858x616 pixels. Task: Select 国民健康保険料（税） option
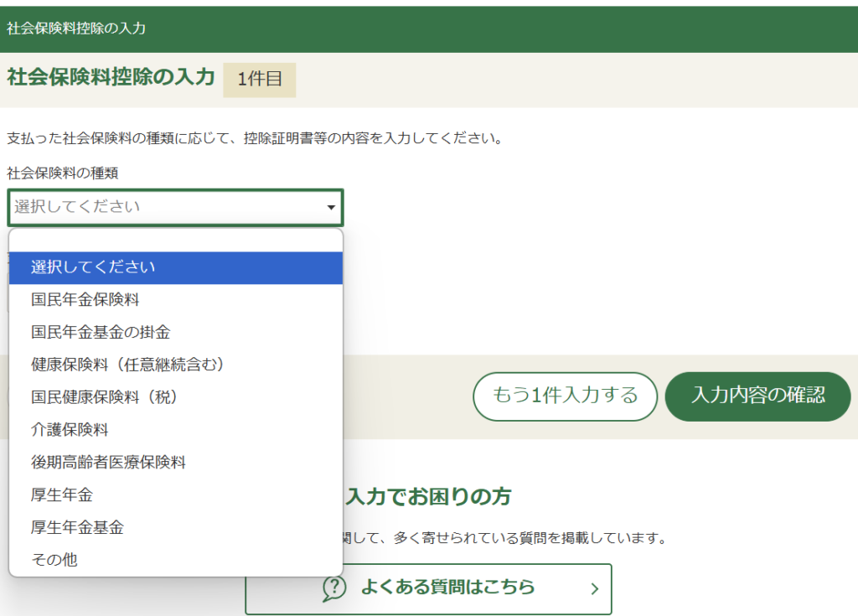[176, 397]
